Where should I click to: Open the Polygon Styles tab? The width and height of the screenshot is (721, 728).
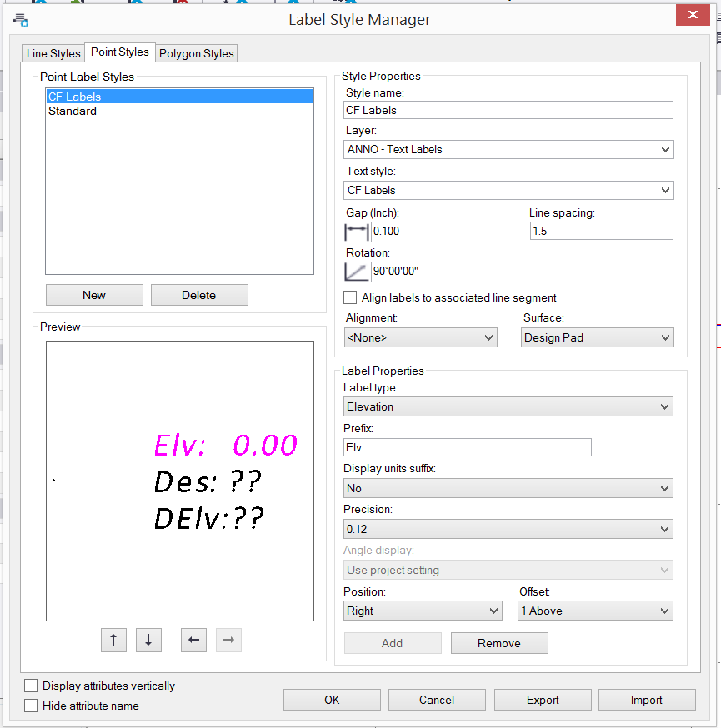click(x=196, y=52)
